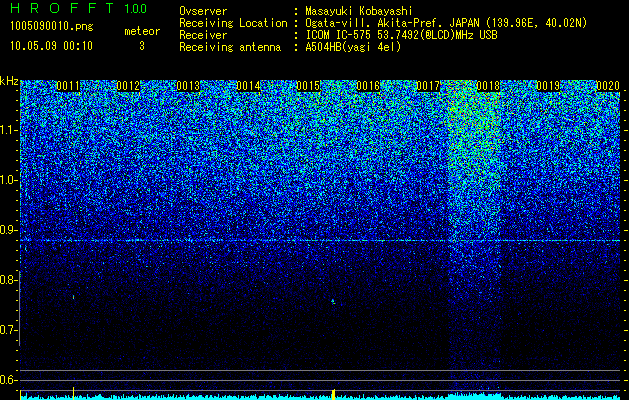629x400 pixels.
Task: Click the version number 1.0.0
Action: pyautogui.click(x=136, y=9)
